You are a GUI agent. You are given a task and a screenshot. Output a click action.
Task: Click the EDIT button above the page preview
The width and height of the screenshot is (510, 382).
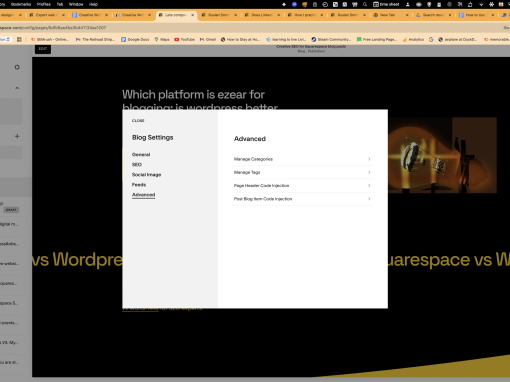coord(43,49)
